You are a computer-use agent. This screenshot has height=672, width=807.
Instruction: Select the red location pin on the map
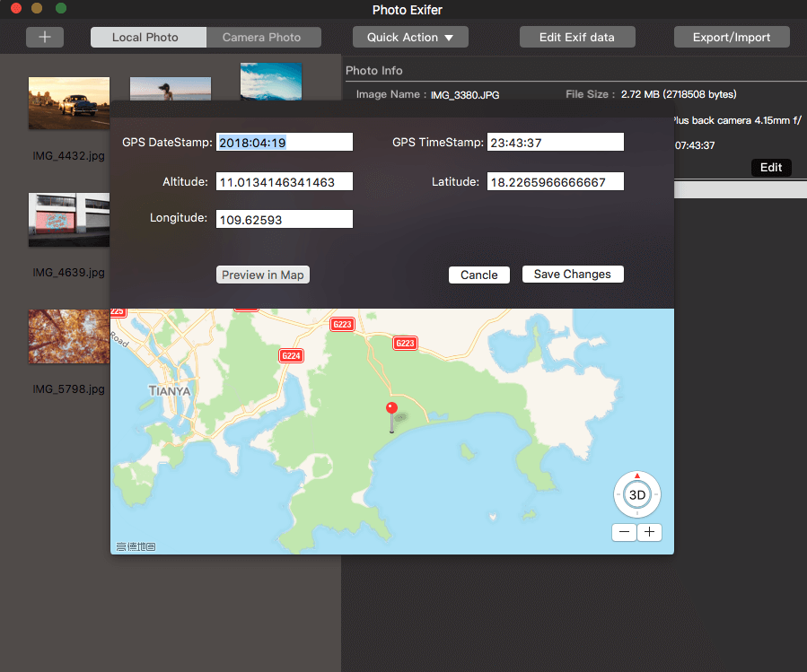tap(390, 408)
